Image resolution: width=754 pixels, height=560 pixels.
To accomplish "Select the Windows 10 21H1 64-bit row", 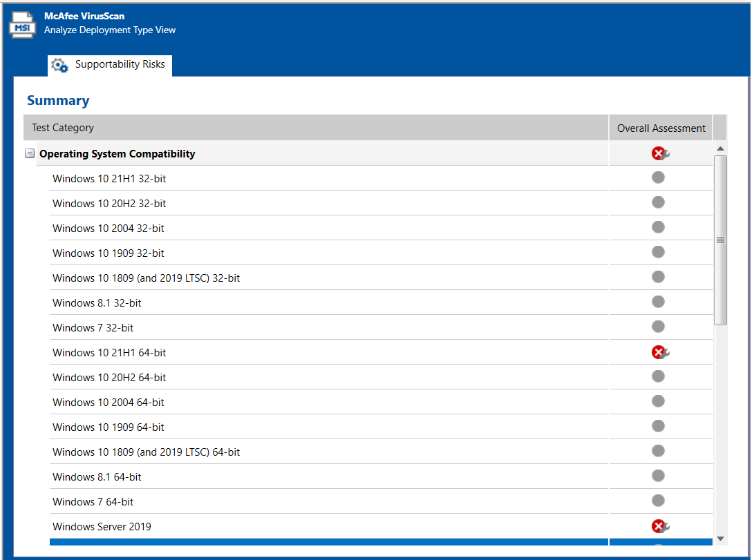I will point(381,353).
